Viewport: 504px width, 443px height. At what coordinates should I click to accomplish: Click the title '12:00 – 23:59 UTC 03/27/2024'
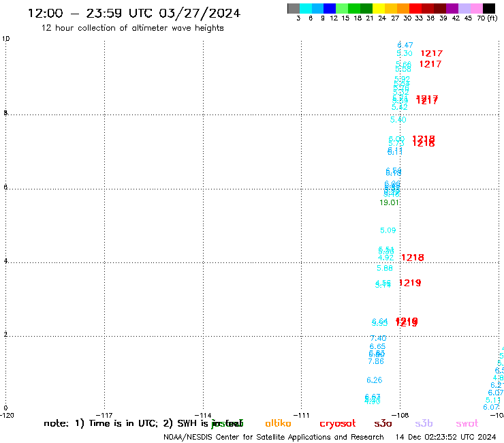pyautogui.click(x=134, y=13)
